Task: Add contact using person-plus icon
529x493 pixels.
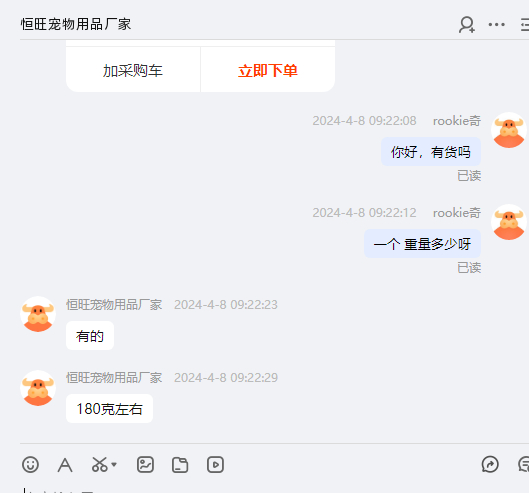Action: (x=467, y=25)
